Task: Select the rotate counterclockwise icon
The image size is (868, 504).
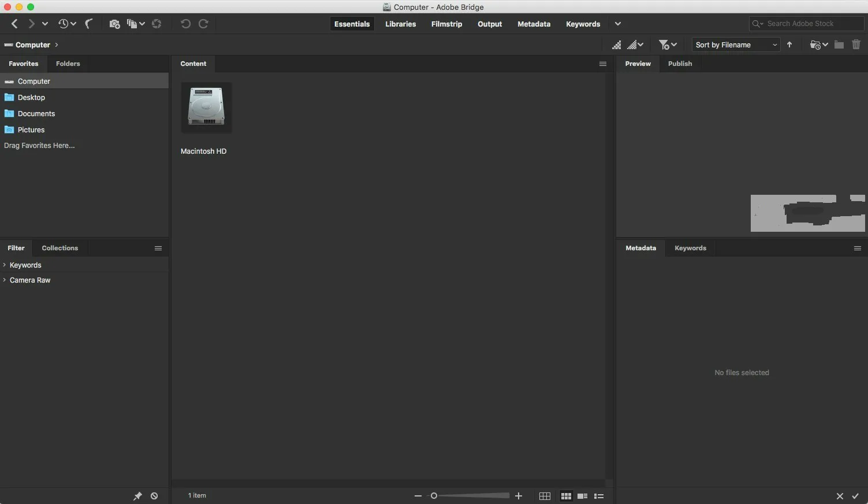Action: pos(185,24)
